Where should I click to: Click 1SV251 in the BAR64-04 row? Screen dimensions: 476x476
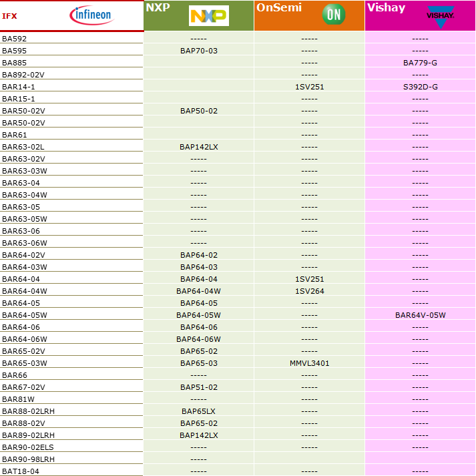click(309, 279)
